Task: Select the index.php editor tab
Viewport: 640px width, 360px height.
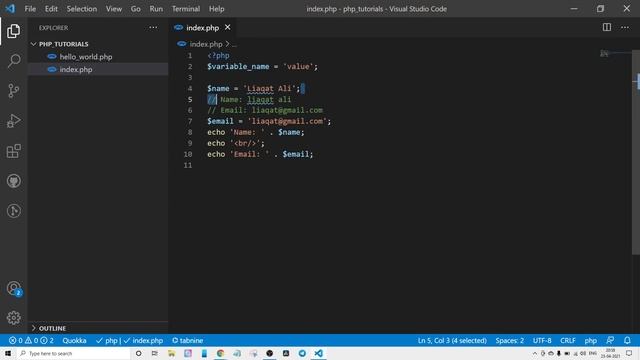Action: (x=202, y=27)
